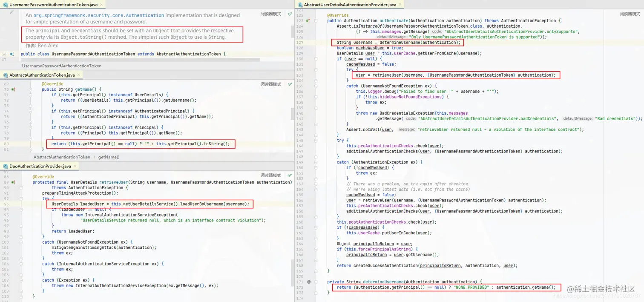Click mitigateAgainstTimingAttack call on line 101
This screenshot has height=302, width=644.
[83, 247]
